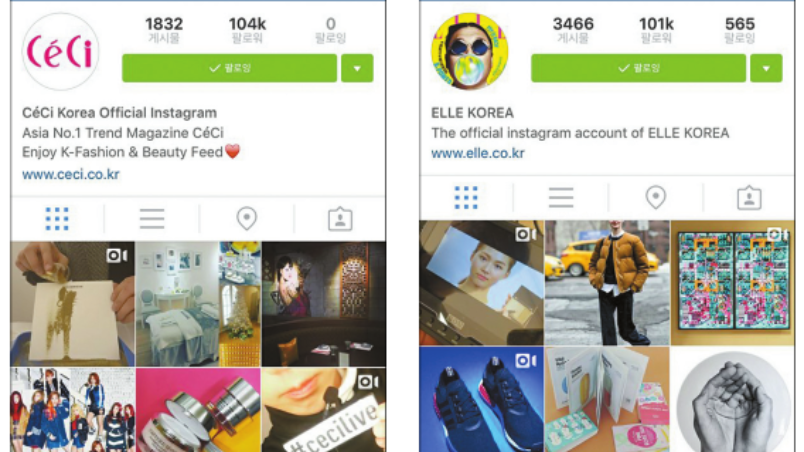804x452 pixels.
Task: Expand suggestions dropdown beside CéCi follow button
Action: point(357,68)
